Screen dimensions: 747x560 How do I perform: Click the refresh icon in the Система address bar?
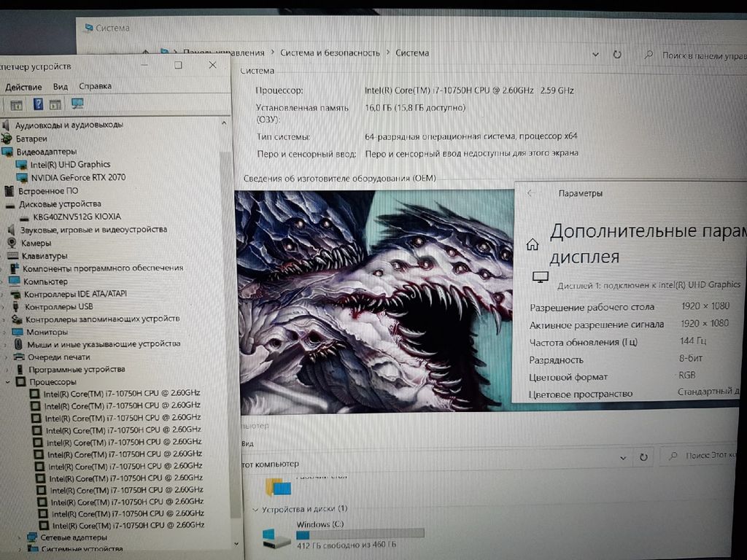pyautogui.click(x=617, y=55)
